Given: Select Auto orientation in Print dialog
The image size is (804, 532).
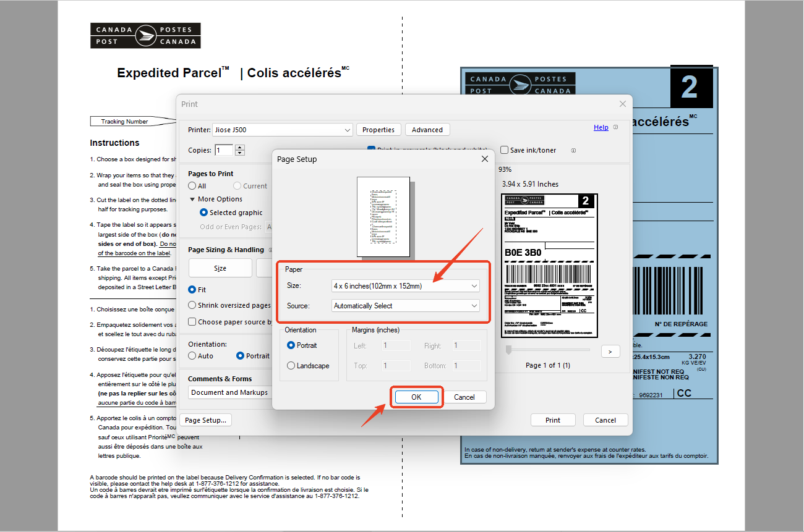Looking at the screenshot, I should (192, 356).
